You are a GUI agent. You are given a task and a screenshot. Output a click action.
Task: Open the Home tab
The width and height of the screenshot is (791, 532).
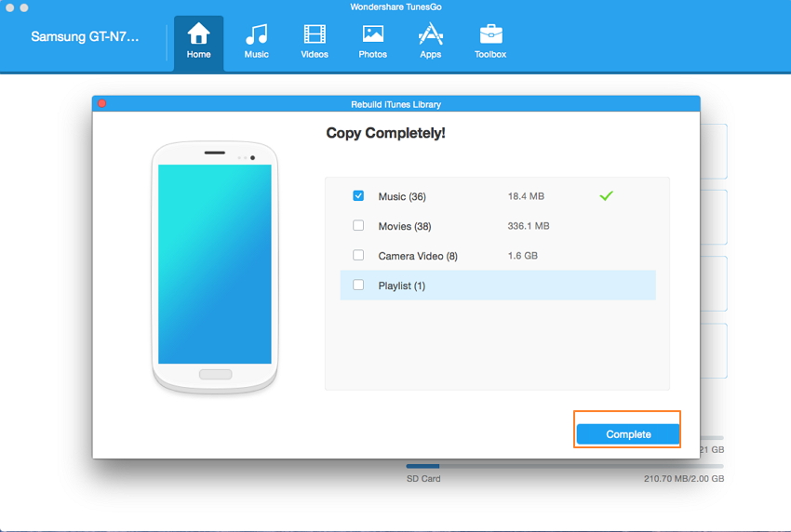(x=198, y=43)
